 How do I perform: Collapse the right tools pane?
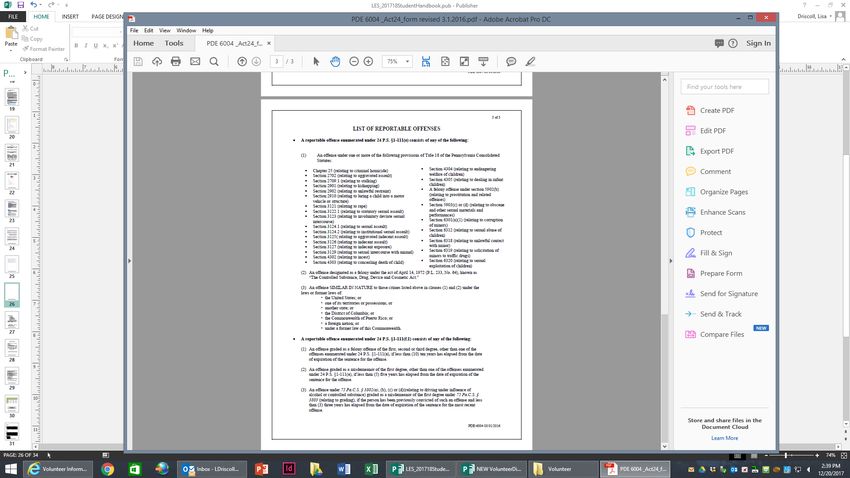(x=671, y=261)
